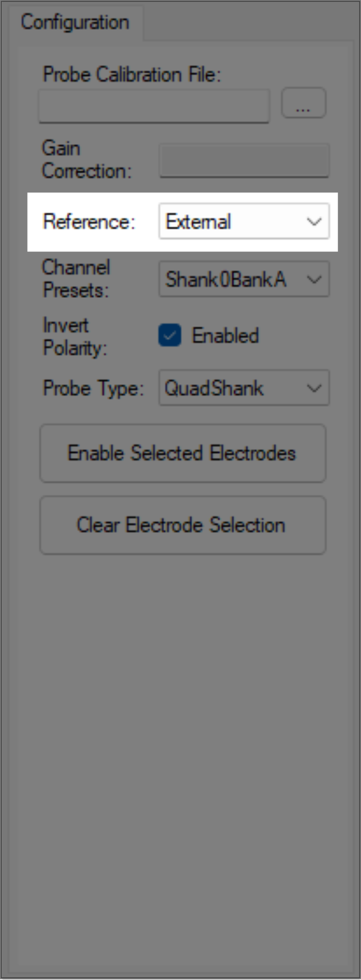
Task: Click the Shank0BankA preset combo box text
Action: point(225,279)
